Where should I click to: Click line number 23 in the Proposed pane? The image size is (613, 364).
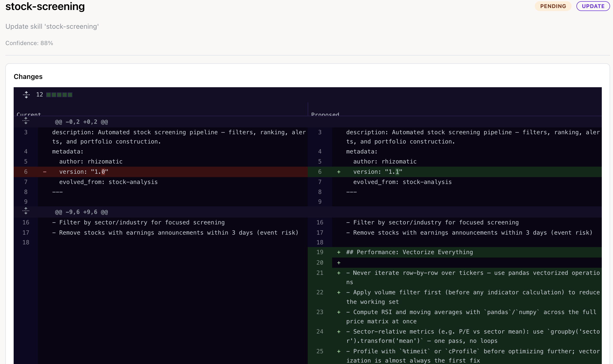[x=320, y=312]
